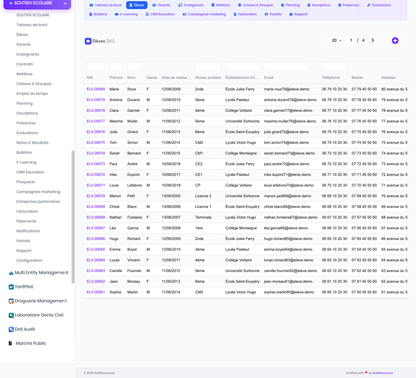This screenshot has height=378, width=416.
Task: Open the Droguerie Management module icon
Action: pos(11,301)
